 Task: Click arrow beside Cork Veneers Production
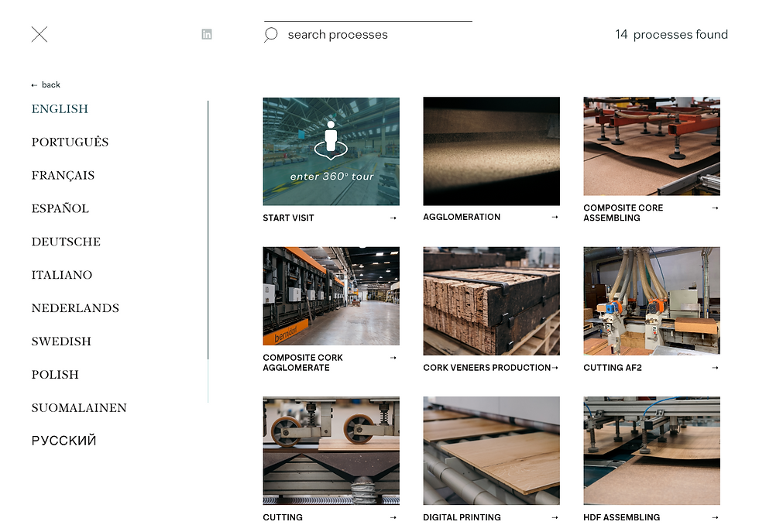[555, 368]
